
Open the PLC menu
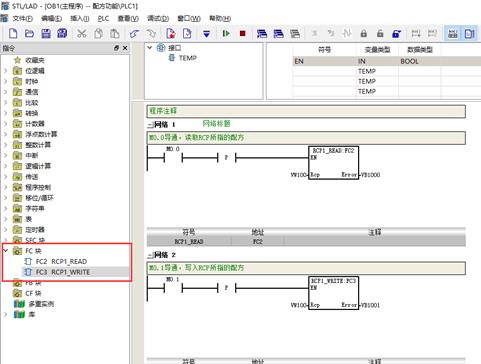click(103, 18)
